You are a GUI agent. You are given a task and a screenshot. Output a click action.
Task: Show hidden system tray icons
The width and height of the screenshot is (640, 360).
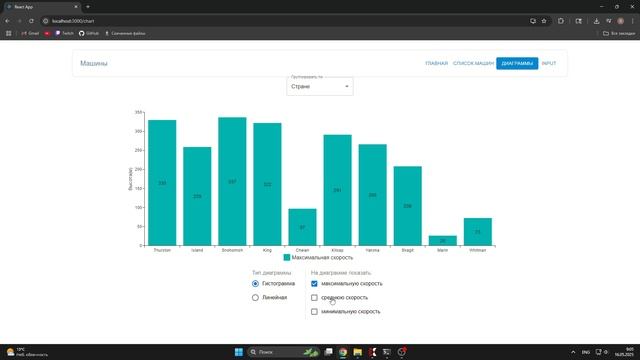point(573,352)
